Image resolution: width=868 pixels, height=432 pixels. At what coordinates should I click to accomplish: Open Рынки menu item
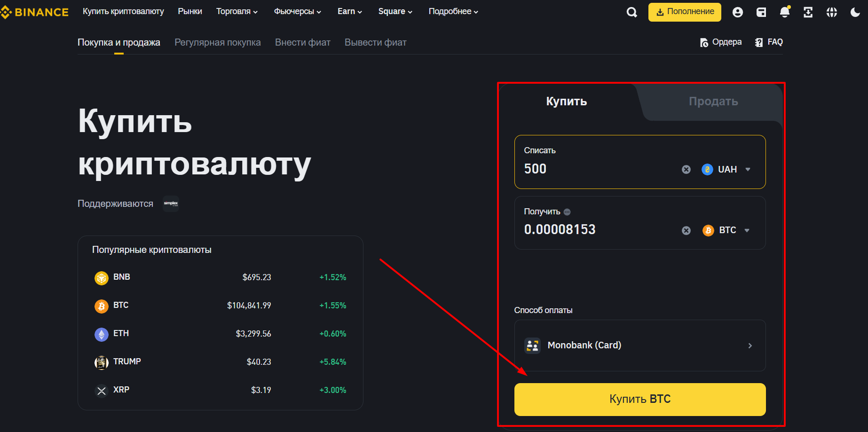pos(190,11)
